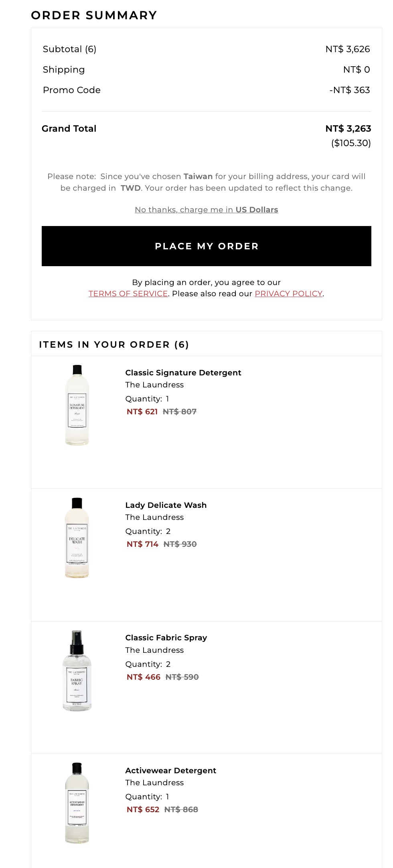
Task: Click the NT$ 621 detergent sale price
Action: tap(142, 412)
